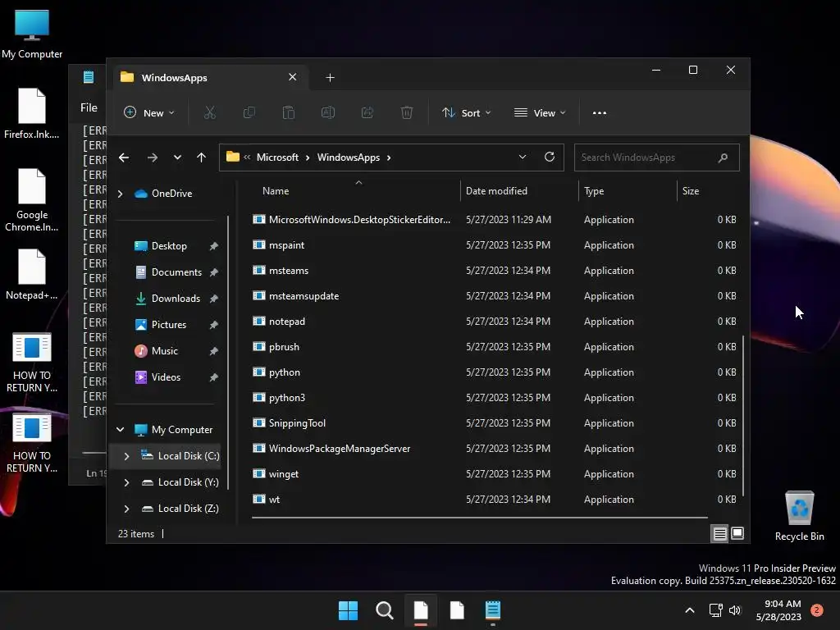Image resolution: width=840 pixels, height=630 pixels.
Task: Open network icon in system tray
Action: point(715,610)
